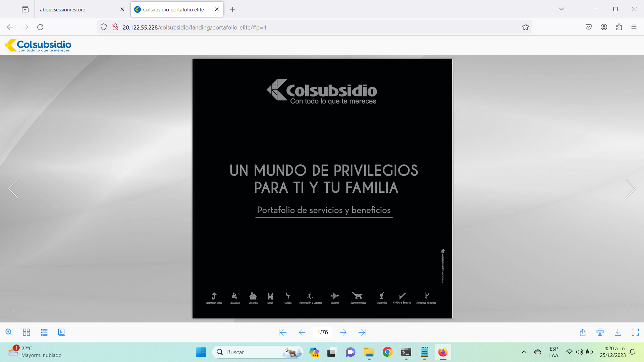644x362 pixels.
Task: Bookmark this page with the star
Action: coord(526,27)
